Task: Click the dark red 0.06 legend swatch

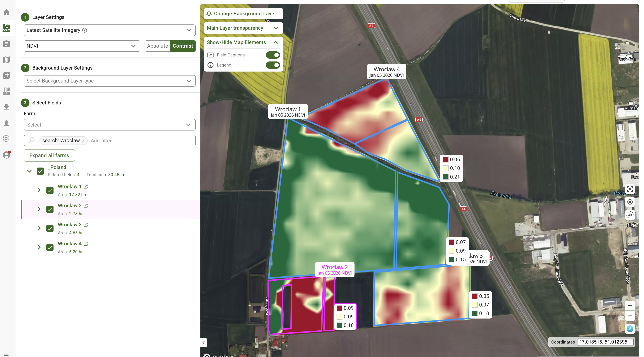Action: (x=446, y=160)
